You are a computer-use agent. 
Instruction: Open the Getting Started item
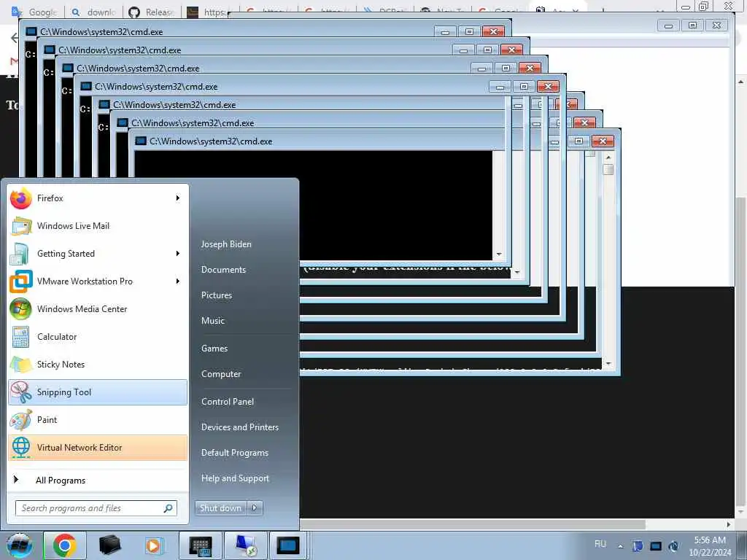(x=98, y=253)
